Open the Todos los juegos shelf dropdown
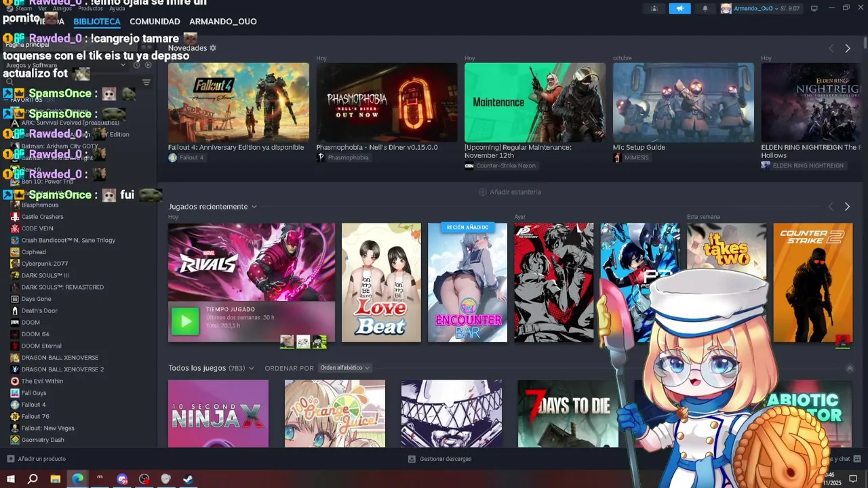The height and width of the screenshot is (488, 868). [251, 368]
